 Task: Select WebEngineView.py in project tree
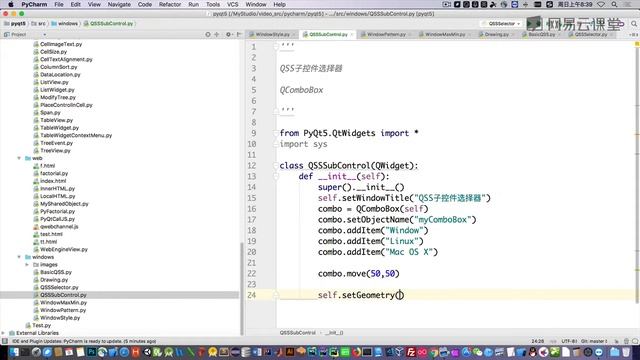tap(64, 249)
